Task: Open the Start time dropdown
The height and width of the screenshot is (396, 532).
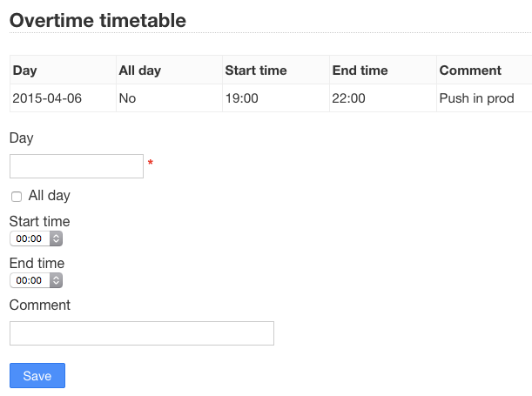Action: point(36,238)
